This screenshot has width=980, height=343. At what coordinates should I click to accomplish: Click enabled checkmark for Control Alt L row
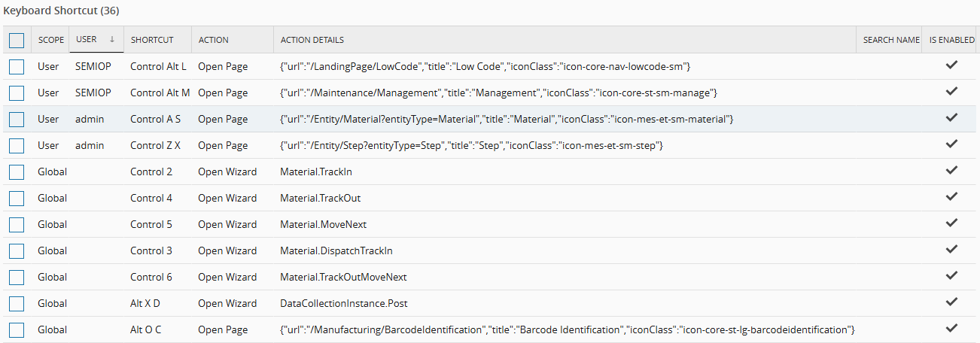pyautogui.click(x=951, y=65)
